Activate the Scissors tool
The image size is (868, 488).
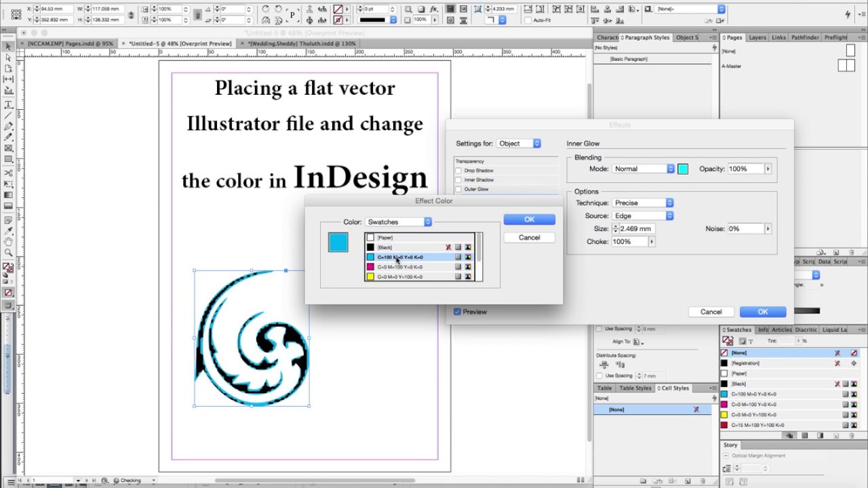(x=8, y=173)
